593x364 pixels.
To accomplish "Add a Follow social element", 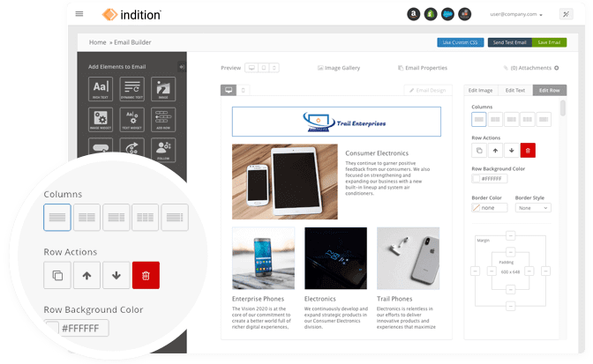I will click(162, 150).
